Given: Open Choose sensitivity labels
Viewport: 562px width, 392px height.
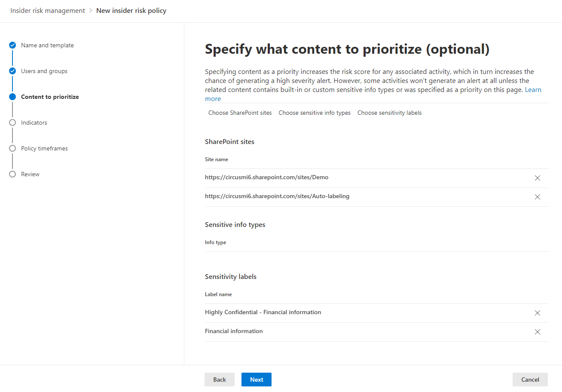Looking at the screenshot, I should click(389, 113).
